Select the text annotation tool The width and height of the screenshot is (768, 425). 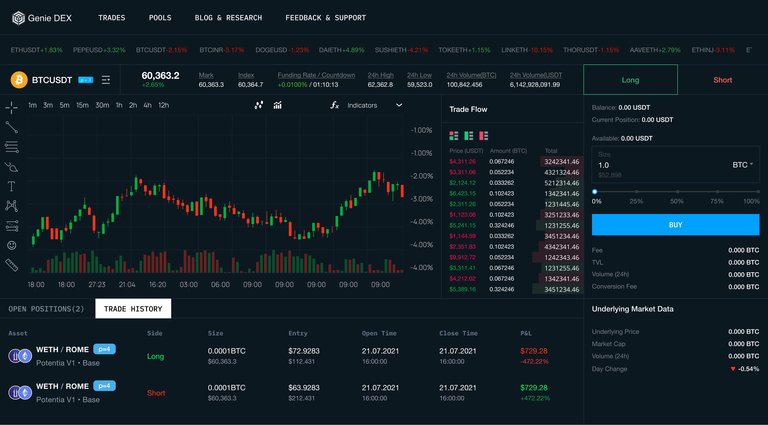point(12,186)
